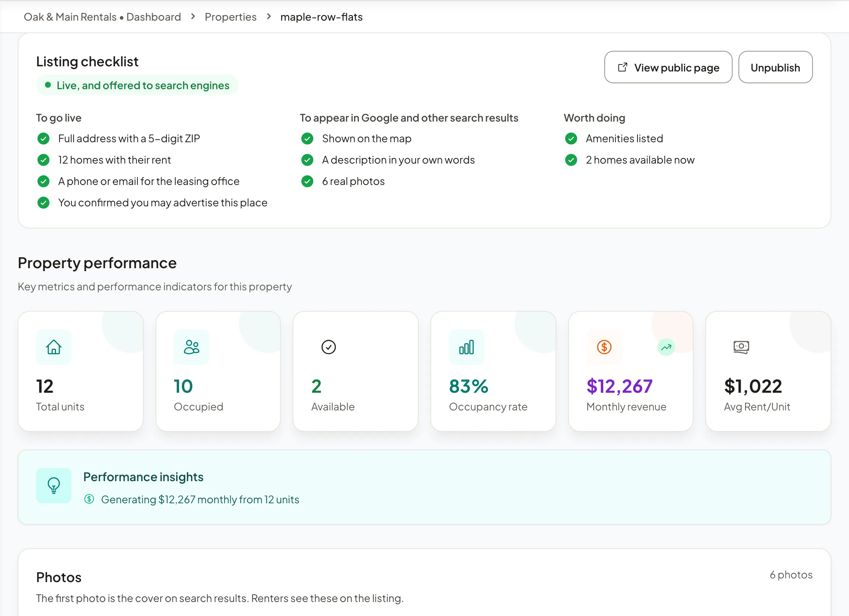The width and height of the screenshot is (849, 616).
Task: Click the green check next to 2 homes available now
Action: 571,160
